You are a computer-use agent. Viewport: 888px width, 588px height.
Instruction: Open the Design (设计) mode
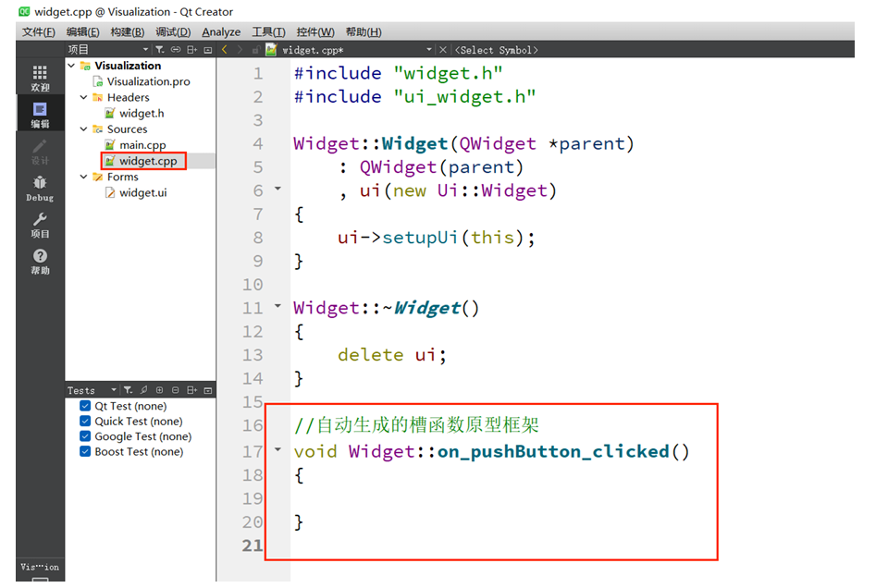coord(40,151)
